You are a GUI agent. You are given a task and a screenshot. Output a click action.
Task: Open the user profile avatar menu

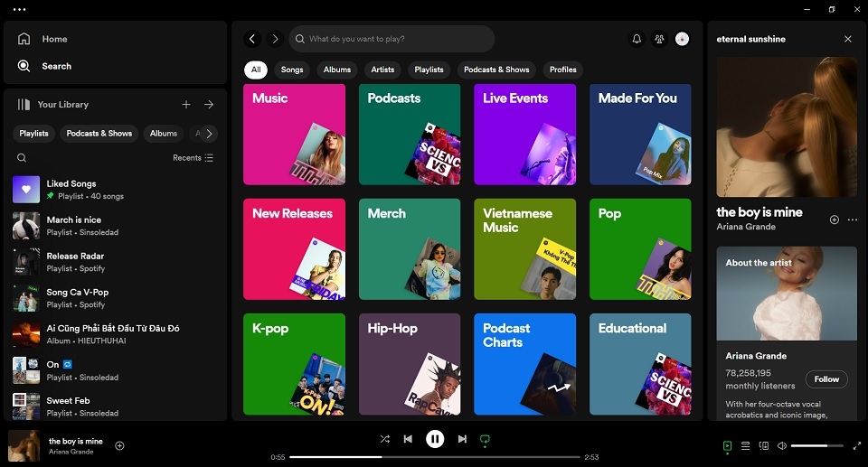(x=682, y=39)
